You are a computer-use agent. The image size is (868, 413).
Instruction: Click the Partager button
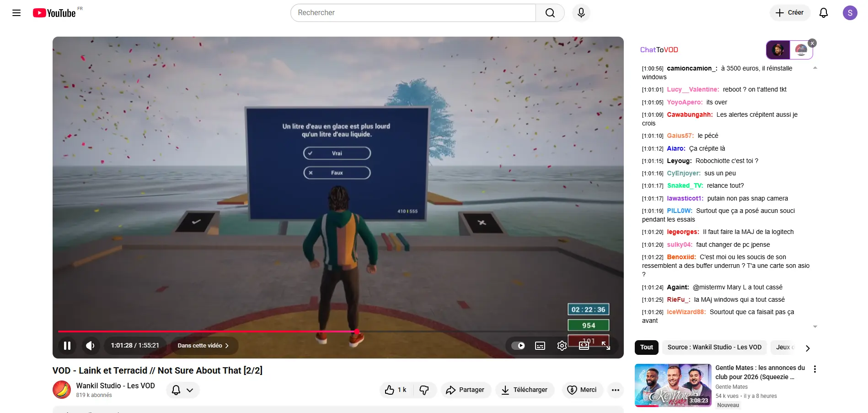[x=466, y=390]
